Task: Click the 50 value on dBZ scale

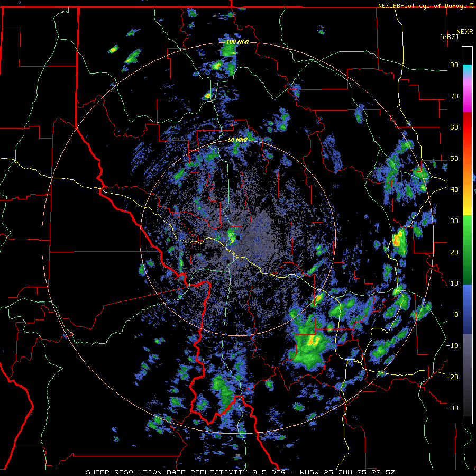Action: click(454, 159)
